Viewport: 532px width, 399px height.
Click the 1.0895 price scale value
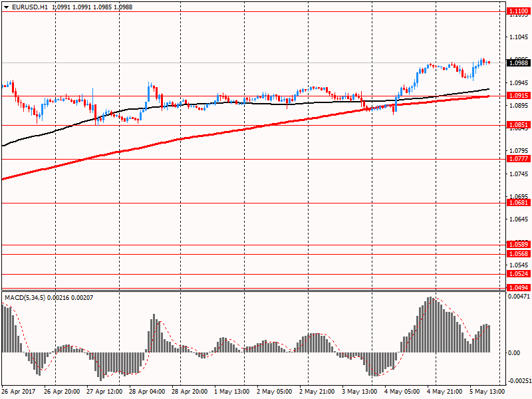click(x=519, y=106)
